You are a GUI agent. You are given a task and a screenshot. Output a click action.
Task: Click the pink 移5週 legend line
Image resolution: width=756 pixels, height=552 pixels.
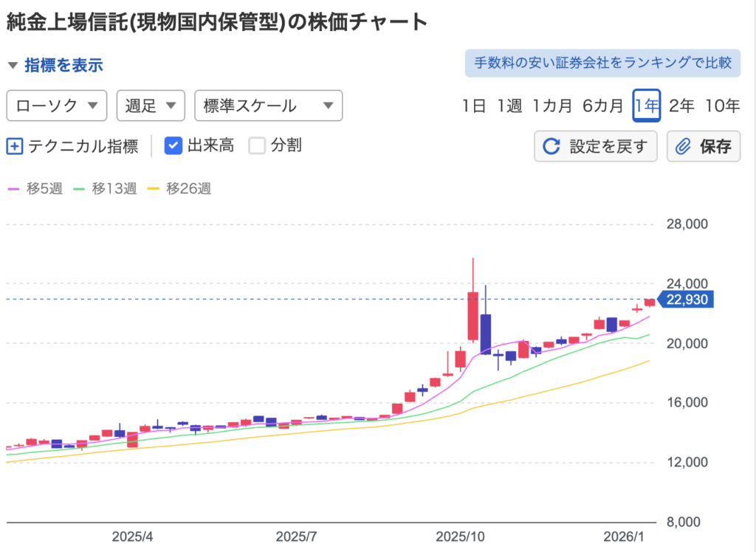tap(15, 189)
